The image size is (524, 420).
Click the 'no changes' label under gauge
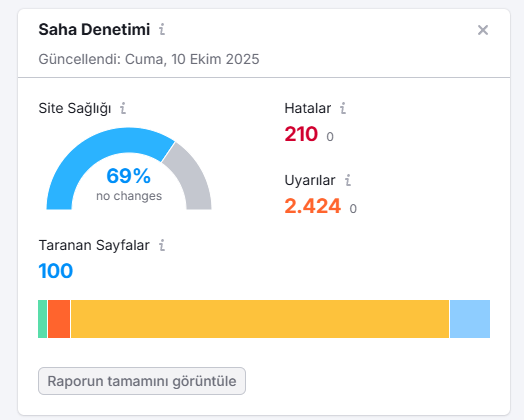129,196
